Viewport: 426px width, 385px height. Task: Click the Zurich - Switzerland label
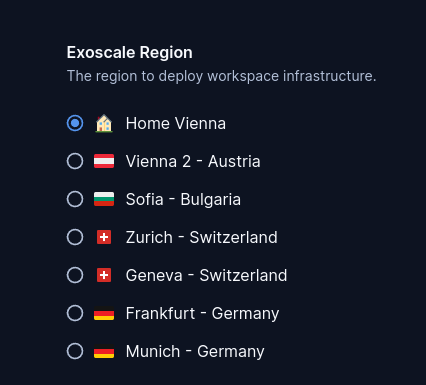point(202,237)
